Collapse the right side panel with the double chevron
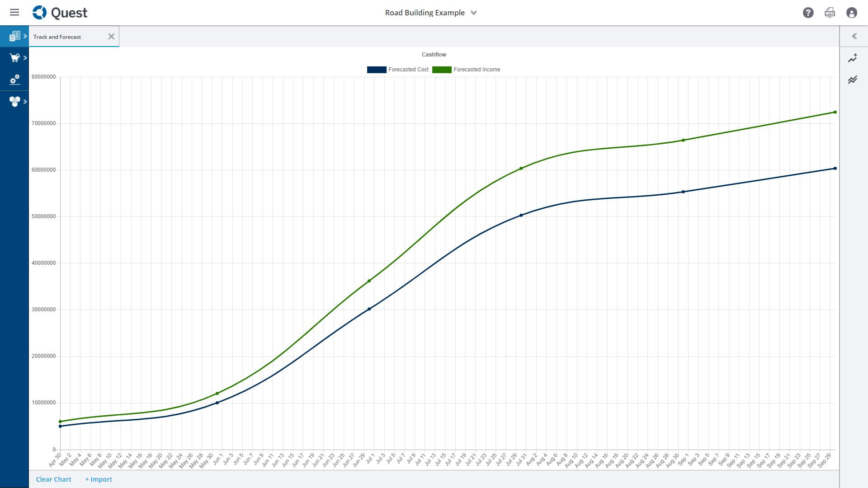The image size is (868, 488). [854, 36]
